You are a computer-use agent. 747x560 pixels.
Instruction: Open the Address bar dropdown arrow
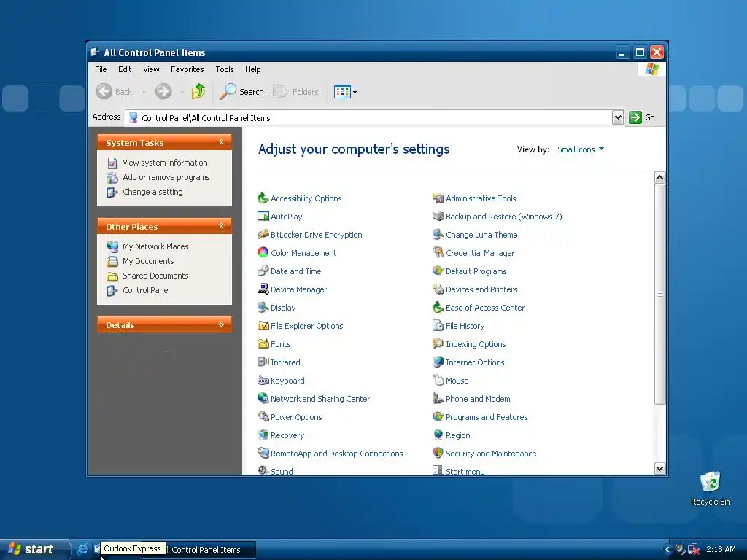pos(617,117)
